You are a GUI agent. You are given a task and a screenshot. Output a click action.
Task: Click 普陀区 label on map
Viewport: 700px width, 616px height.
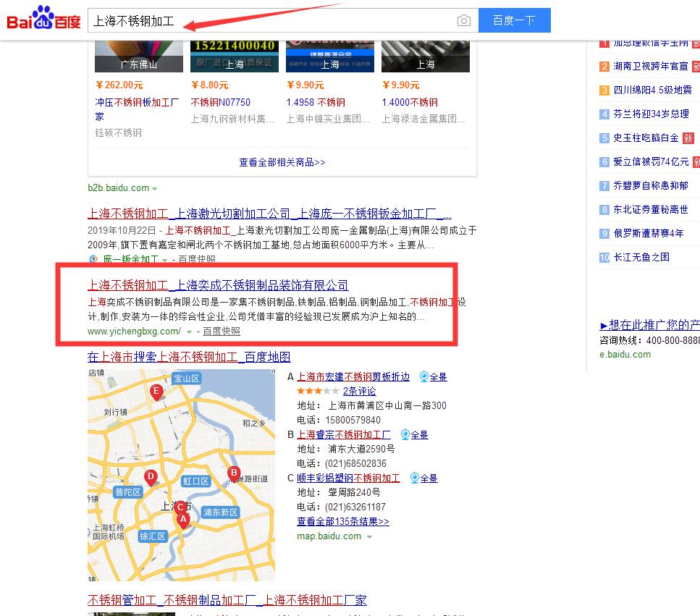(x=127, y=492)
